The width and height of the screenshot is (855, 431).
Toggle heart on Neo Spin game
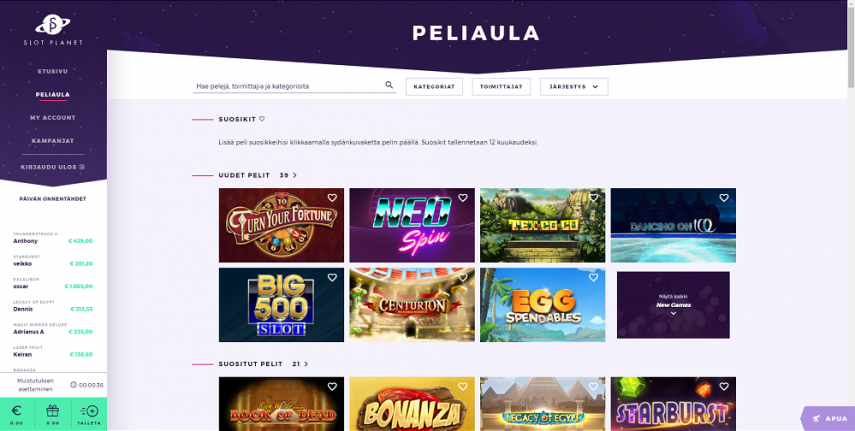463,198
